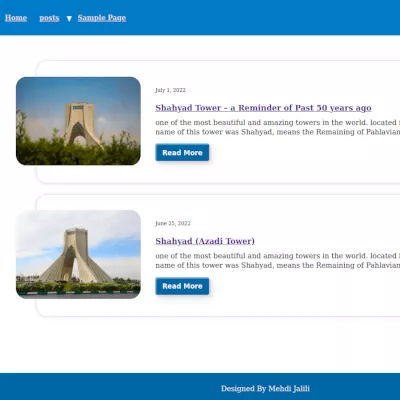The width and height of the screenshot is (400, 400).
Task: Click the "Designed By Mehdi Jalili" footer text
Action: (x=265, y=389)
